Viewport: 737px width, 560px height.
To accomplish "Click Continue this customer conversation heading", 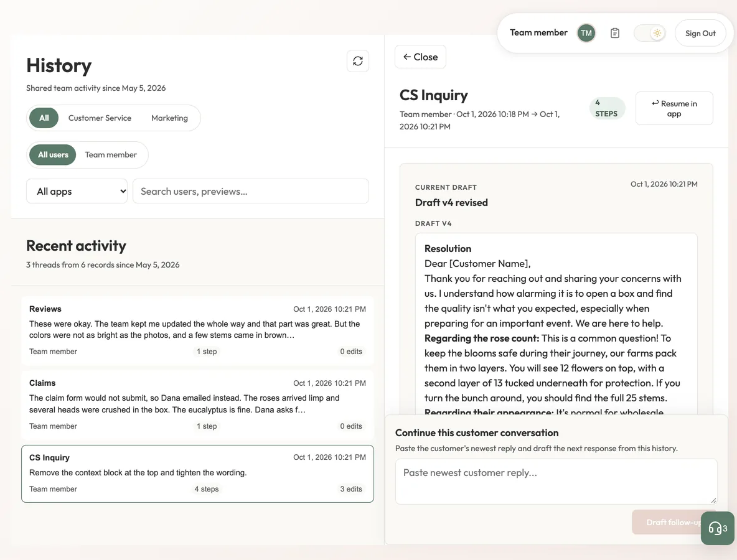I will click(477, 432).
